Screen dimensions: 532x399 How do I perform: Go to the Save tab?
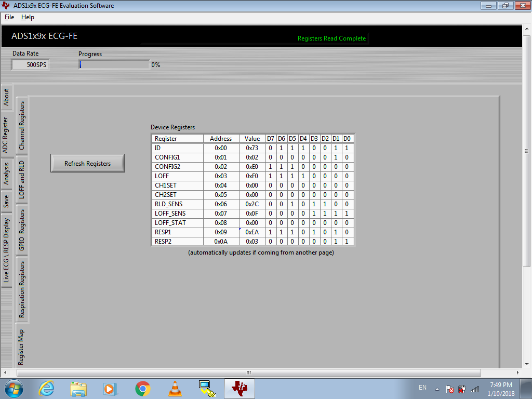pos(6,201)
